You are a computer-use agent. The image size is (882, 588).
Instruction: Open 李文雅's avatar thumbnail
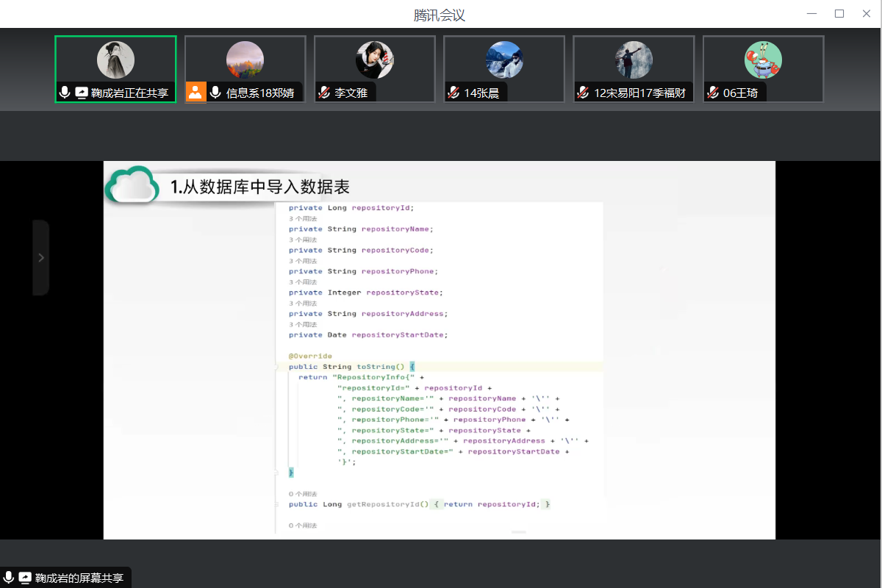pyautogui.click(x=374, y=60)
